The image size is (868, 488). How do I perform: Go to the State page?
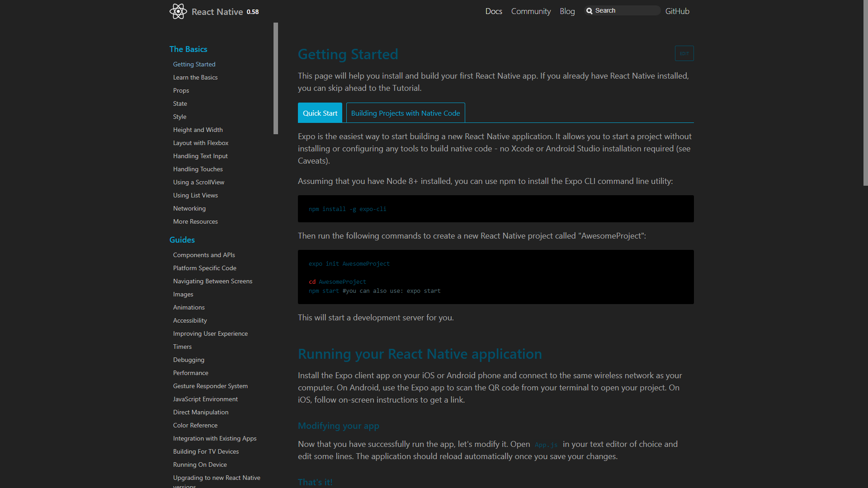[x=180, y=103]
